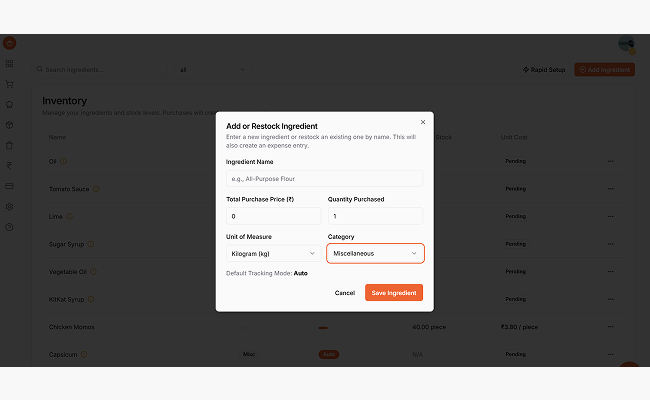Image resolution: width=650 pixels, height=400 pixels.
Task: Close the Add or Restock Ingredient dialog
Action: (422, 122)
